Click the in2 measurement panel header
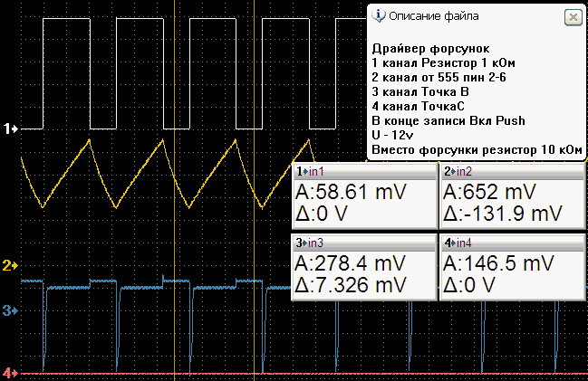The width and height of the screenshot is (588, 381). 510,171
